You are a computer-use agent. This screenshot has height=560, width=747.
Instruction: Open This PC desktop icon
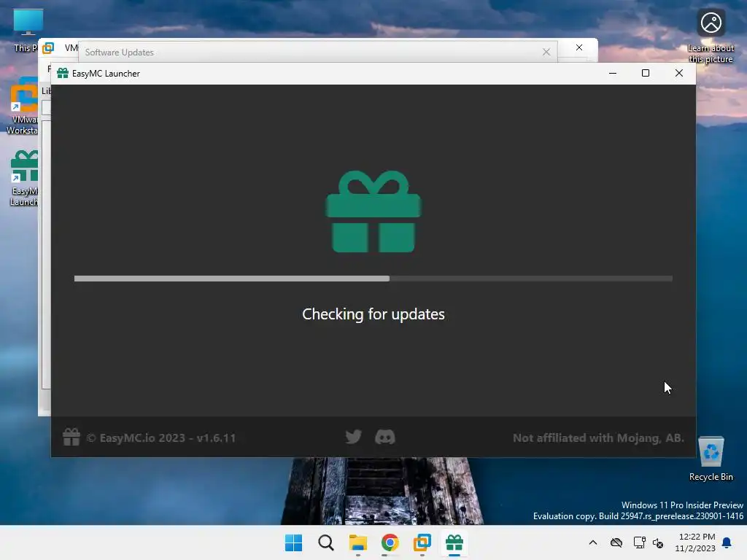click(26, 31)
